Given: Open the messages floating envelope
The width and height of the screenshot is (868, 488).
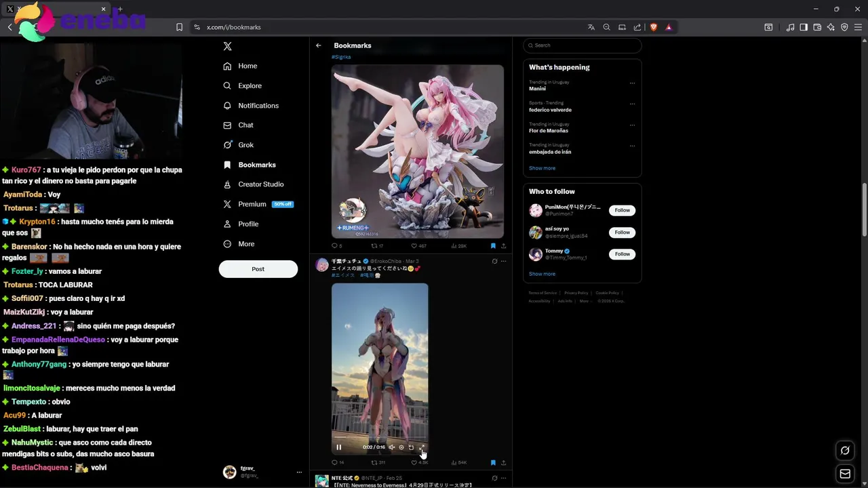Looking at the screenshot, I should 845,474.
